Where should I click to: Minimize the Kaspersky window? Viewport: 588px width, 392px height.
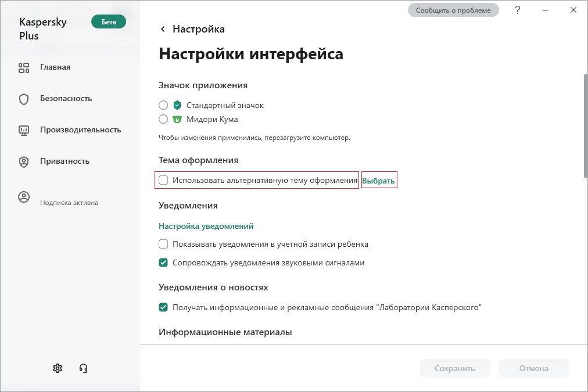[x=546, y=10]
